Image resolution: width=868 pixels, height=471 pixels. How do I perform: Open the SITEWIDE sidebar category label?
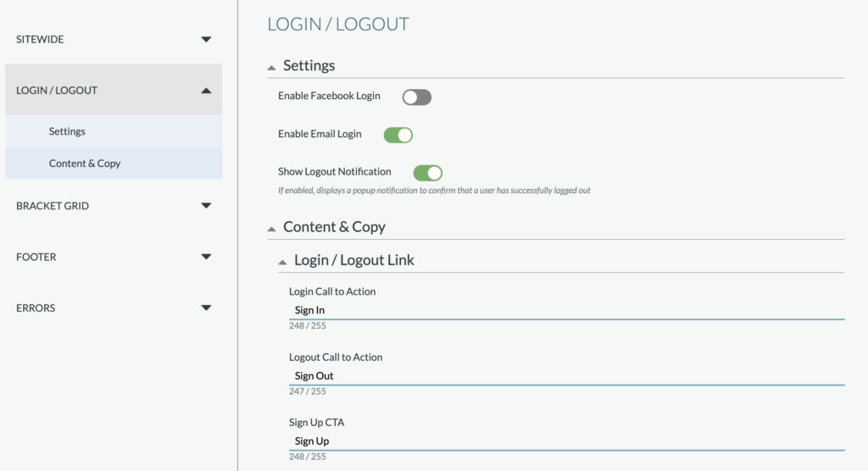point(40,39)
